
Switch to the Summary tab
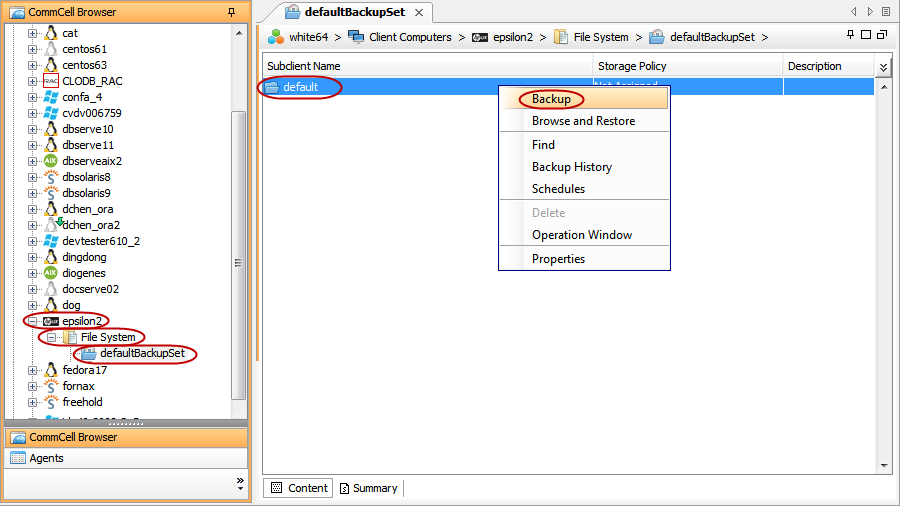(x=369, y=488)
